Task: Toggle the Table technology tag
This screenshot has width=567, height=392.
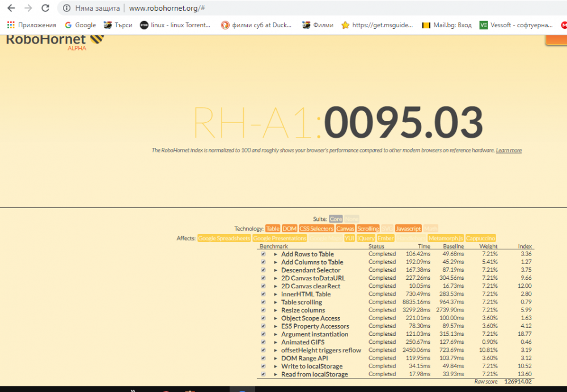Action: click(273, 229)
